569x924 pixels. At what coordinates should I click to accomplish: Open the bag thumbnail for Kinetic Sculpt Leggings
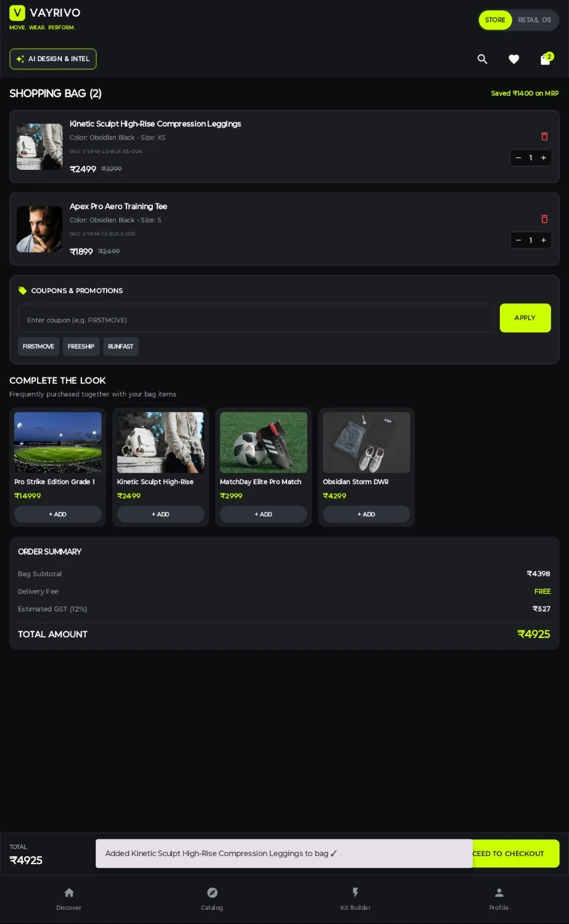click(39, 146)
